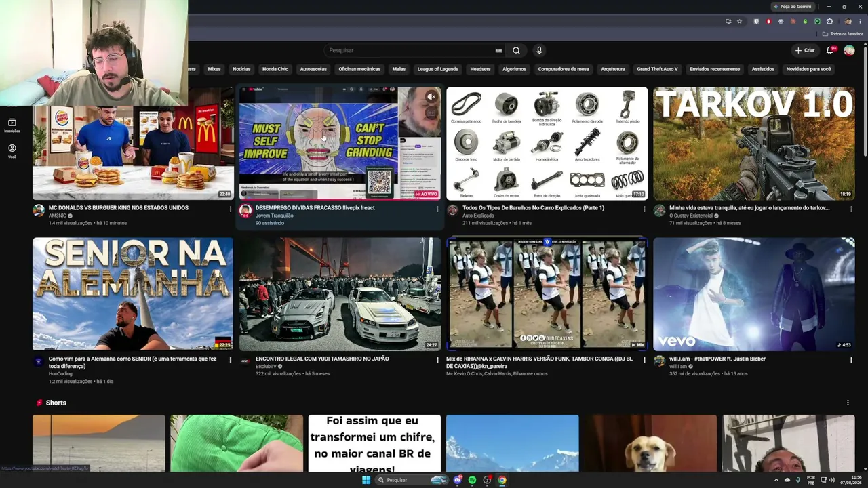Open the TARKOV 1.0 video thumbnail

click(753, 143)
